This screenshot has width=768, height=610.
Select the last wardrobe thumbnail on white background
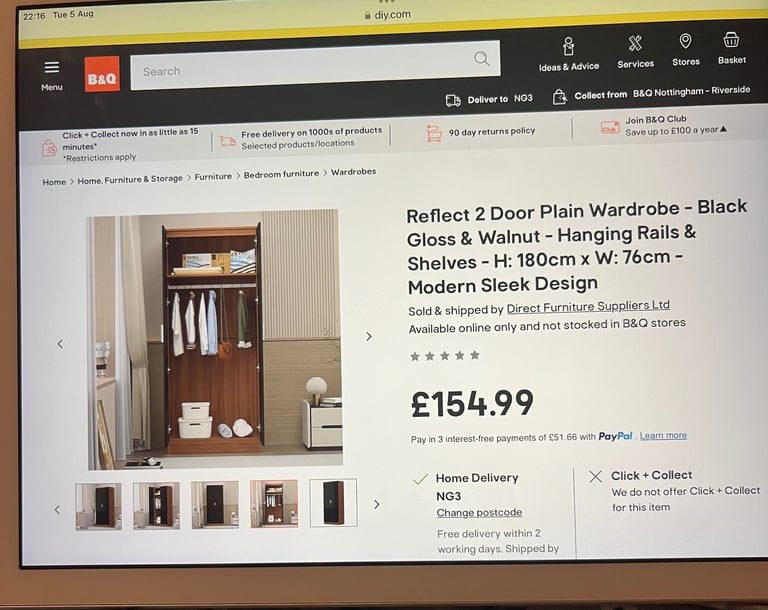point(334,503)
